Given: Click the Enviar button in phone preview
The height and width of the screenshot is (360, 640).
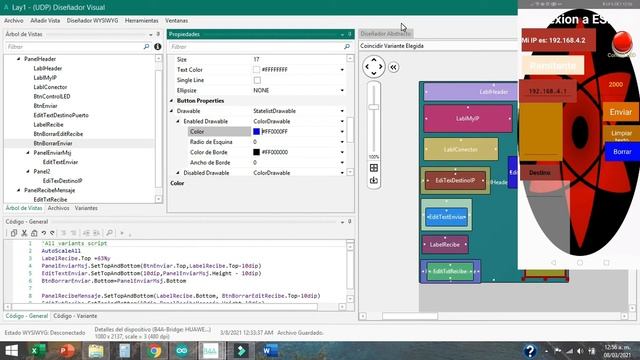Looking at the screenshot, I should 620,112.
